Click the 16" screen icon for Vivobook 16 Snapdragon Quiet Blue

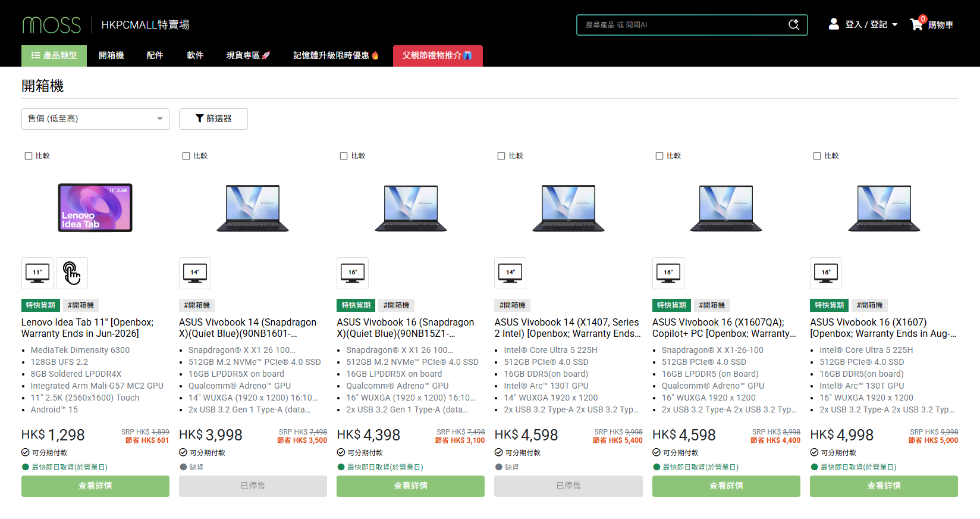click(353, 273)
